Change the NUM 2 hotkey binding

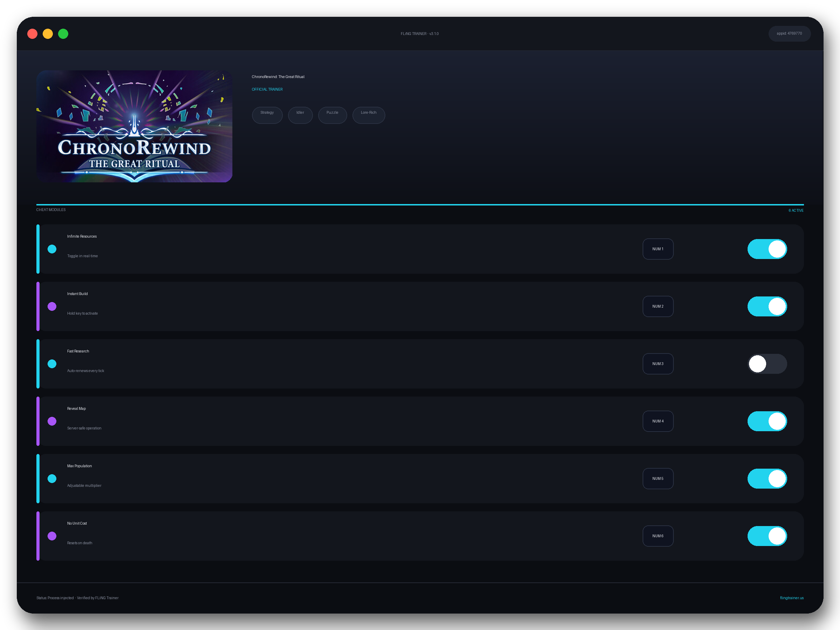tap(658, 307)
